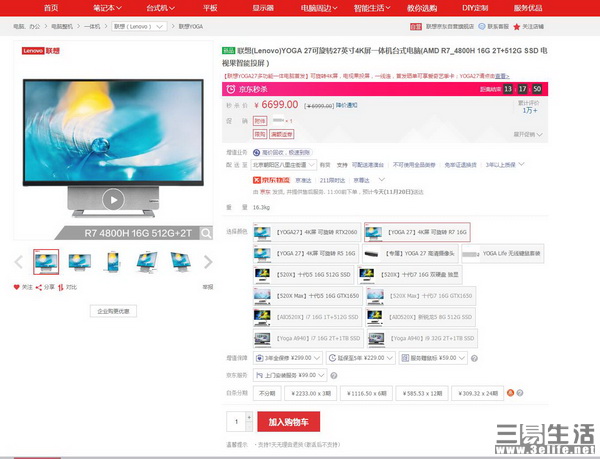Click the question mark help icon beside 增值保障 options
Image resolution: width=600 pixels, height=459 pixels.
coord(474,358)
